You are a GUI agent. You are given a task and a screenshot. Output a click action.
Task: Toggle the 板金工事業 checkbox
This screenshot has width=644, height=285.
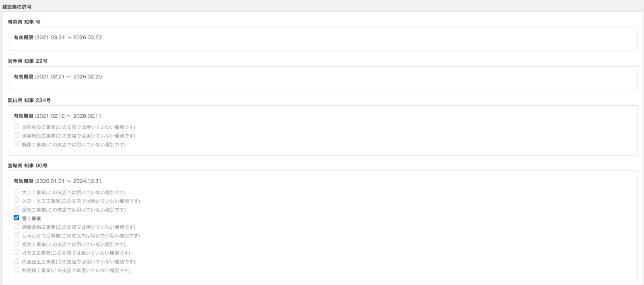[x=17, y=244]
